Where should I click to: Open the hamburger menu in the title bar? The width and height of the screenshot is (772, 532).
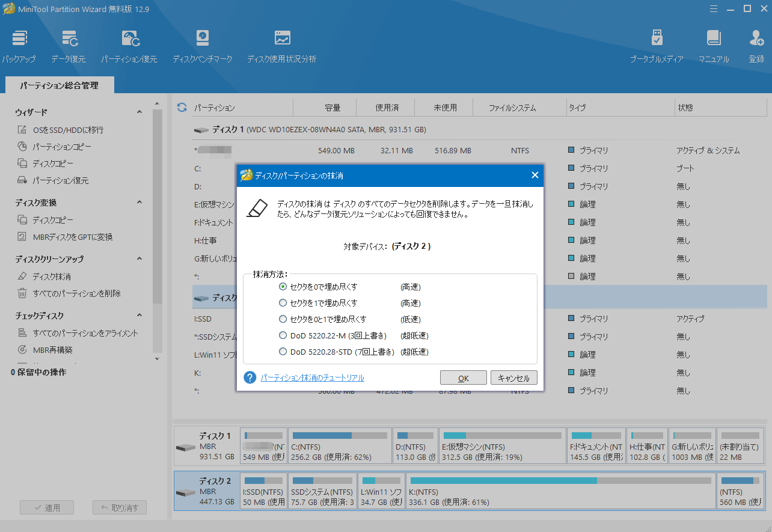713,9
